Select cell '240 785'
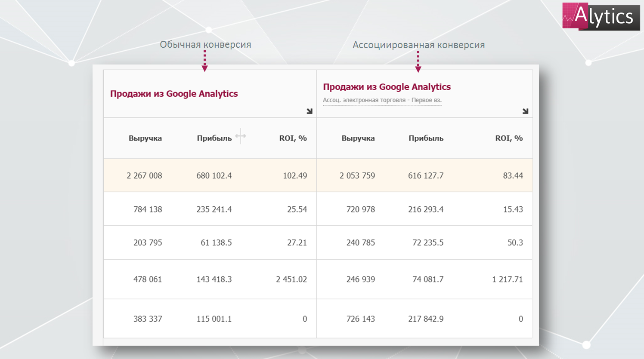 pyautogui.click(x=361, y=243)
